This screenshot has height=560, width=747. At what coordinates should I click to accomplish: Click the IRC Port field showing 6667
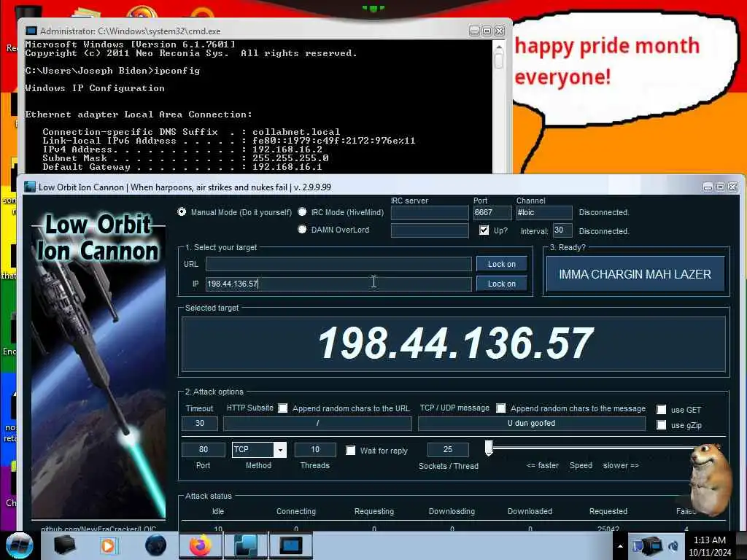click(x=492, y=212)
